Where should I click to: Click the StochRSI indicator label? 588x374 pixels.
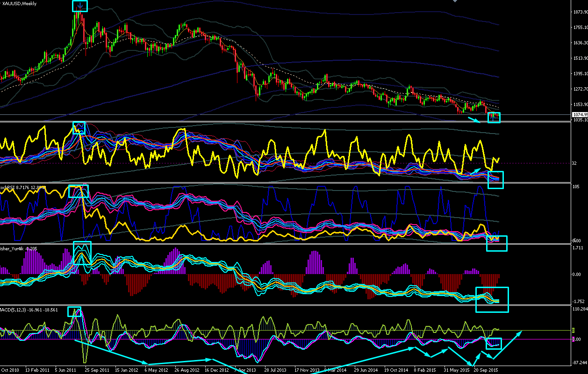[x=7, y=187]
